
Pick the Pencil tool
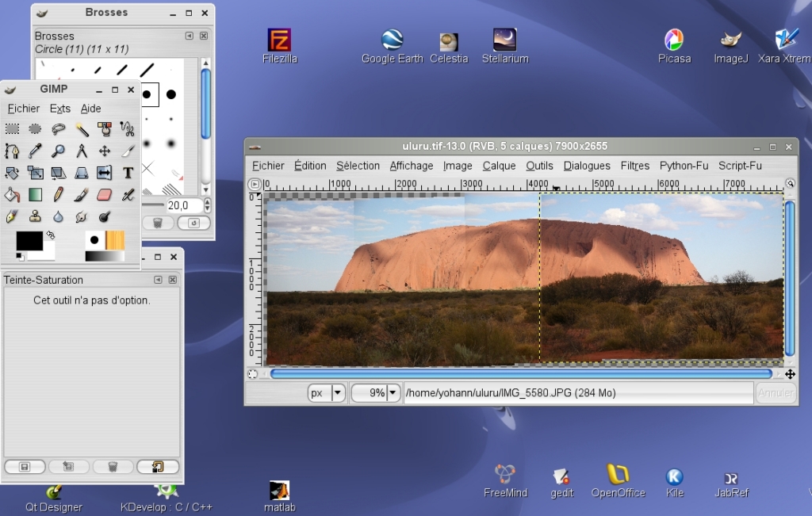coord(58,195)
